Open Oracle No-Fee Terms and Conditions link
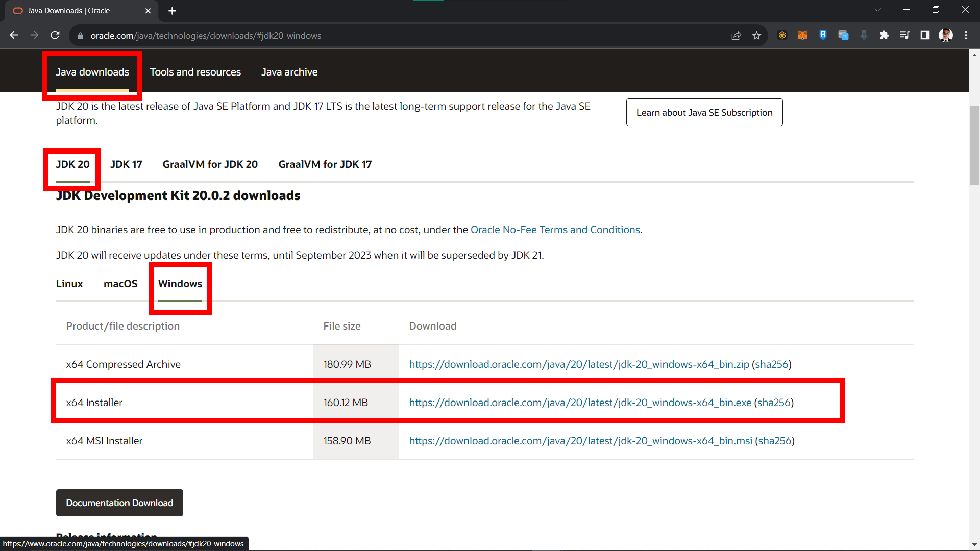 click(555, 230)
